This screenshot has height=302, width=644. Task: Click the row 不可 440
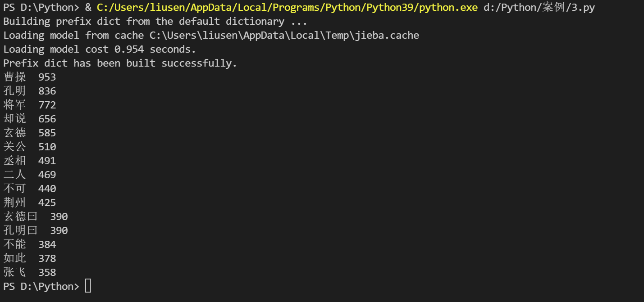point(30,189)
